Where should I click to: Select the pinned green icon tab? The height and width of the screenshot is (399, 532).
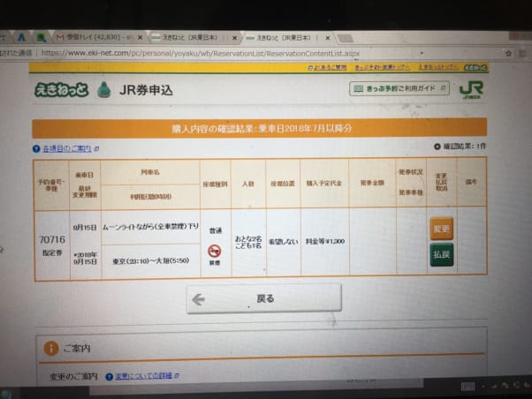point(42,37)
